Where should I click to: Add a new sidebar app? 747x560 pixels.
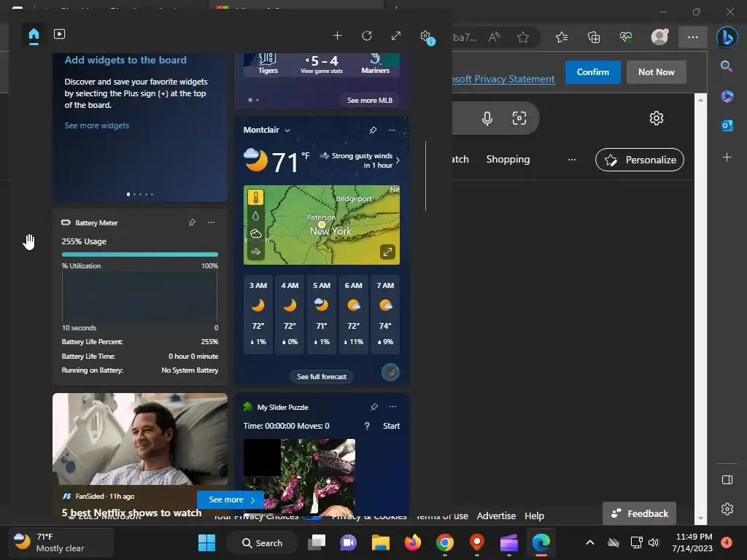[727, 157]
